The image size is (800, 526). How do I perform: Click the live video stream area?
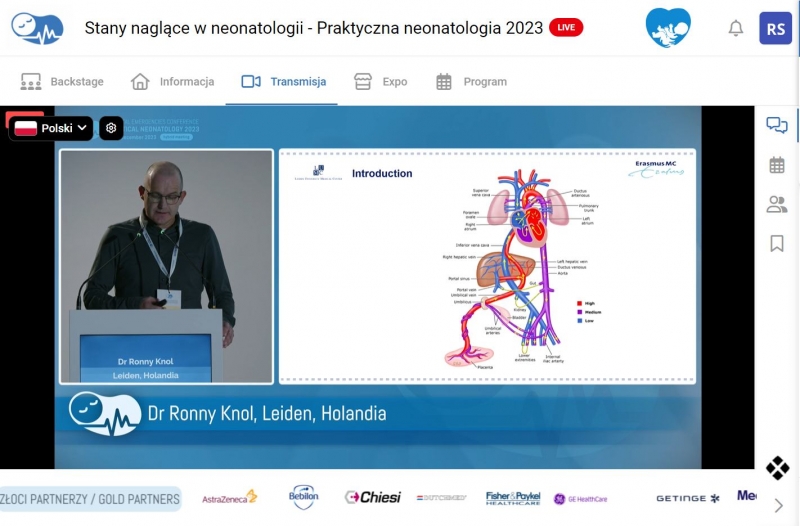pyautogui.click(x=378, y=288)
